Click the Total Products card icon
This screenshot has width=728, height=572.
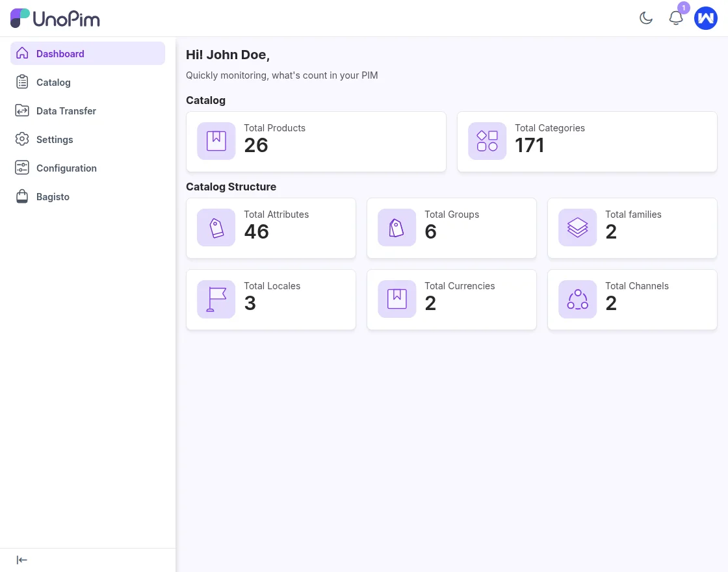[216, 141]
